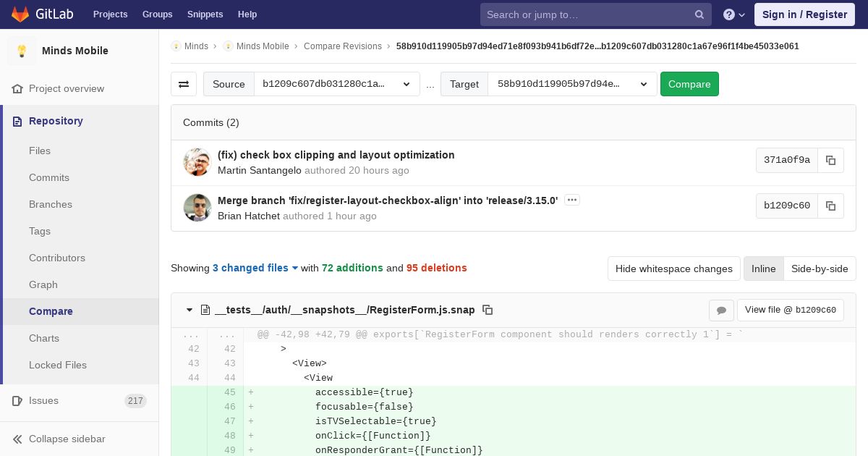This screenshot has width=868, height=456.
Task: Copy RegisterForm.js.snap file path
Action: [488, 310]
